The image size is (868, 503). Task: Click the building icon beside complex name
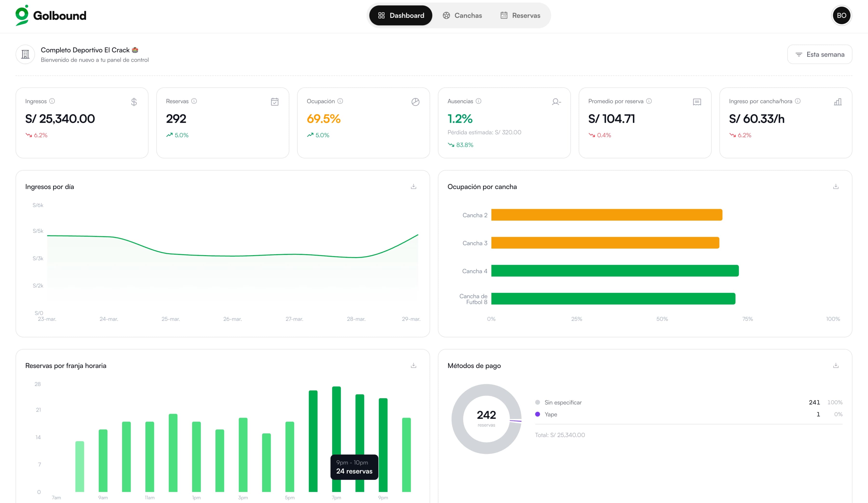click(25, 54)
